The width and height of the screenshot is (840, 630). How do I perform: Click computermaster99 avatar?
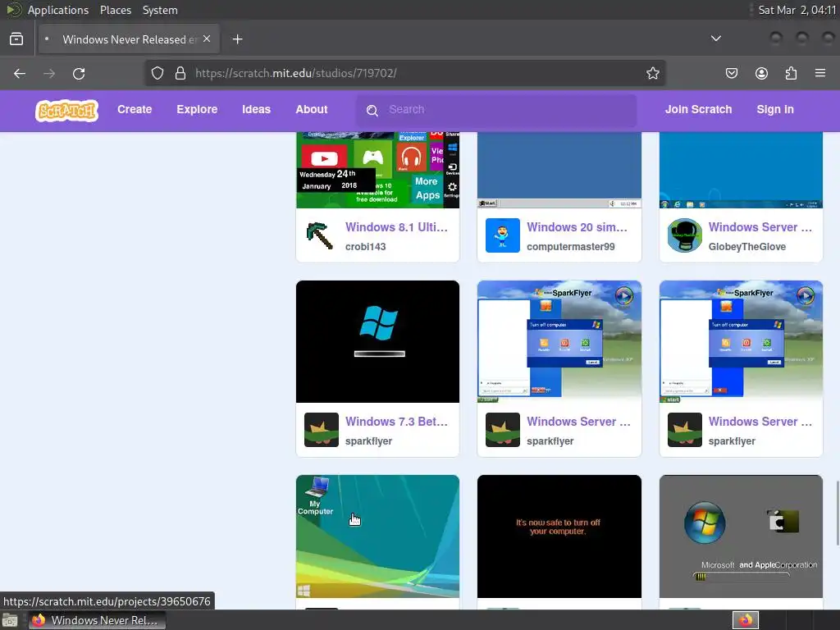tap(503, 235)
